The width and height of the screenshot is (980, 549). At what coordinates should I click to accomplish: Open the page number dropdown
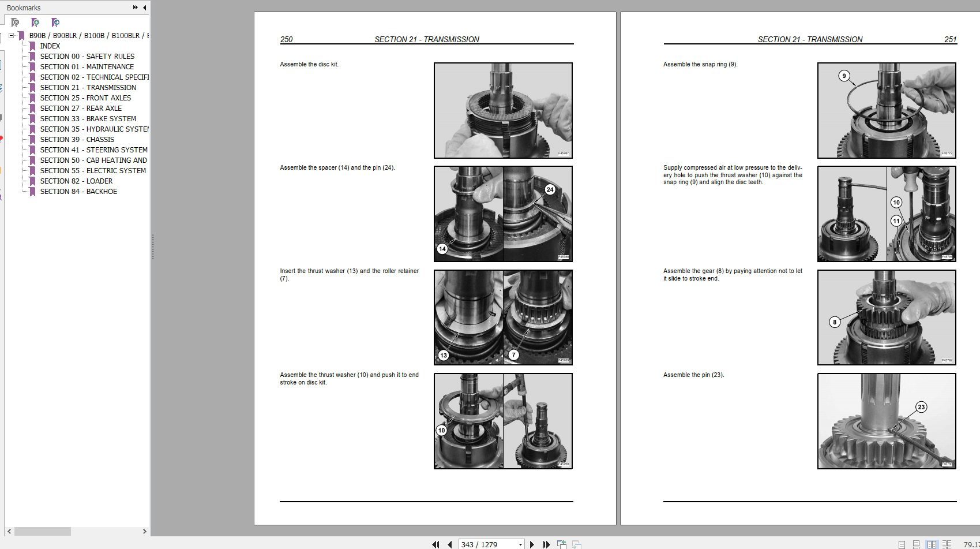520,544
